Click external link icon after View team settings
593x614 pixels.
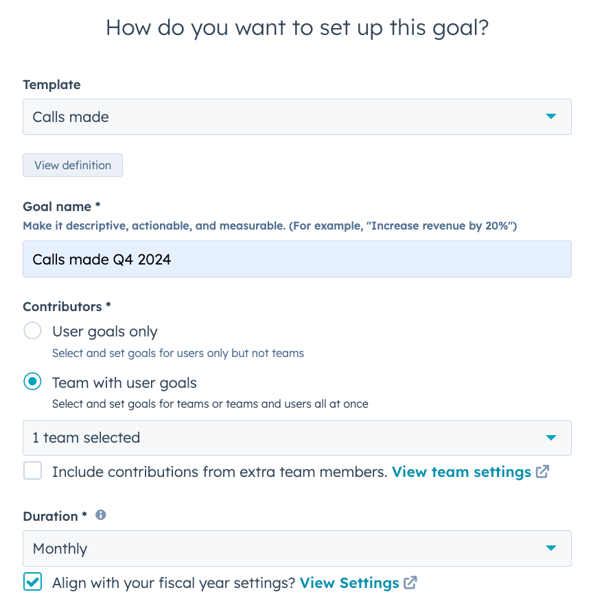coord(542,472)
